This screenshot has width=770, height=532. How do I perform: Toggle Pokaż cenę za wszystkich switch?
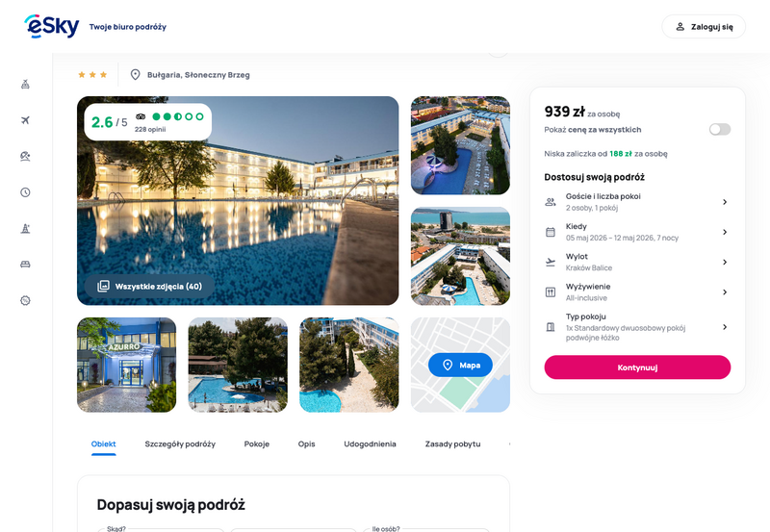tap(719, 129)
